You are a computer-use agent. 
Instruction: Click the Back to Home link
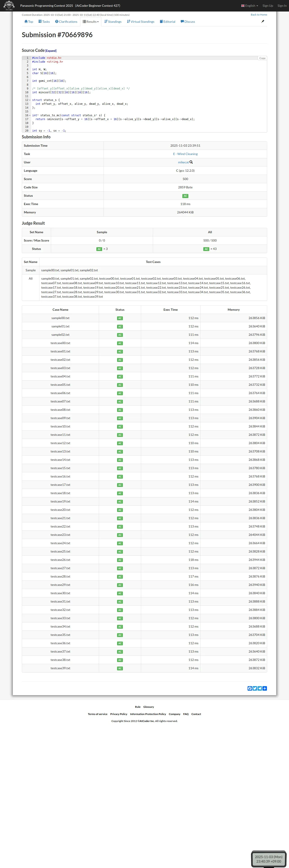(259, 14)
